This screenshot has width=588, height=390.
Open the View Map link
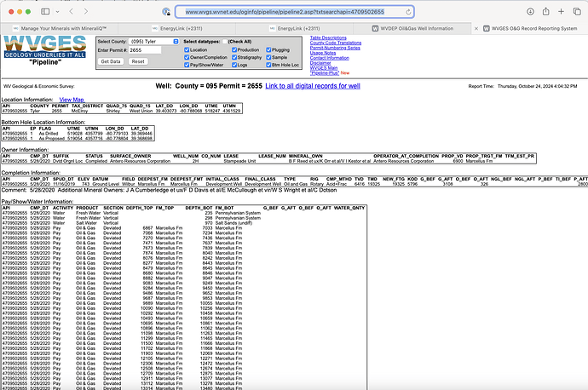(72, 100)
